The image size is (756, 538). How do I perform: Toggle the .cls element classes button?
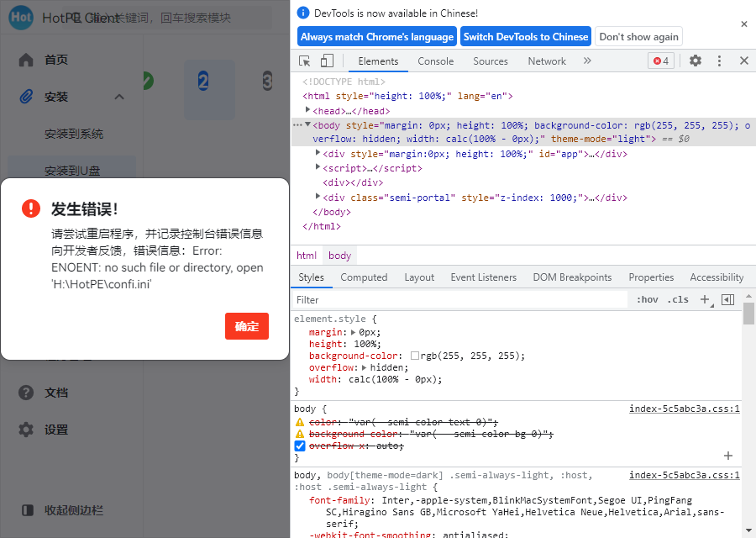pos(677,300)
